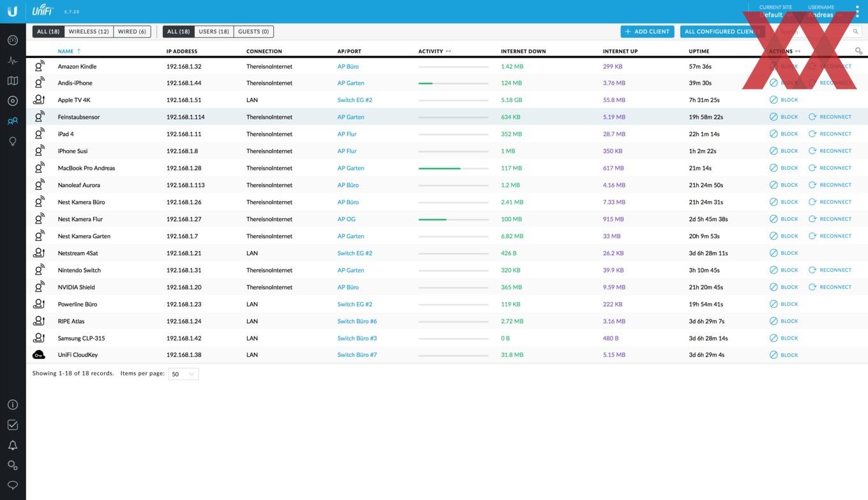Screen dimensions: 868x500
Task: Click block icon for Apple TV 4K
Action: 774,100
